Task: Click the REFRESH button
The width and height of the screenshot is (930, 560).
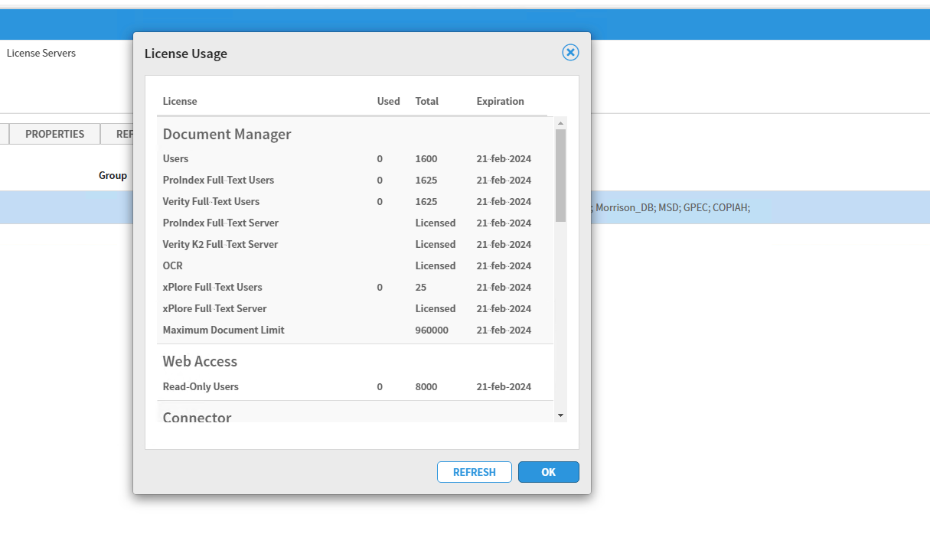Action: pyautogui.click(x=475, y=472)
